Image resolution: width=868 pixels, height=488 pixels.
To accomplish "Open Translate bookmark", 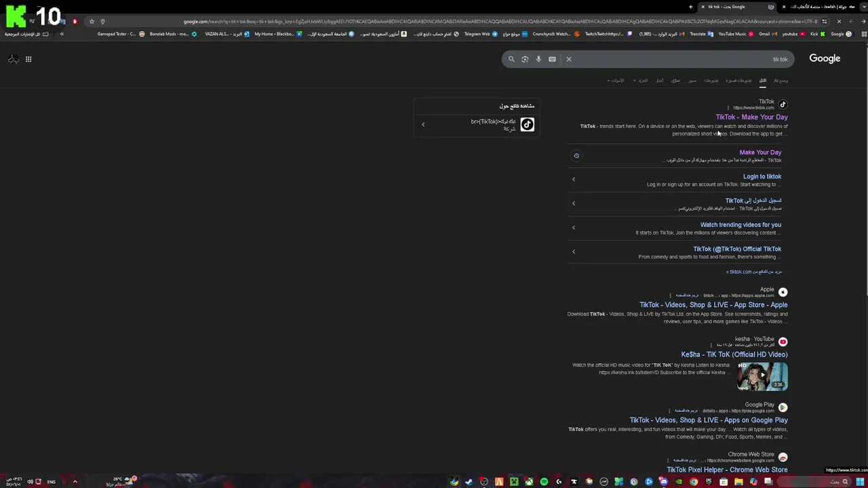I will click(702, 34).
